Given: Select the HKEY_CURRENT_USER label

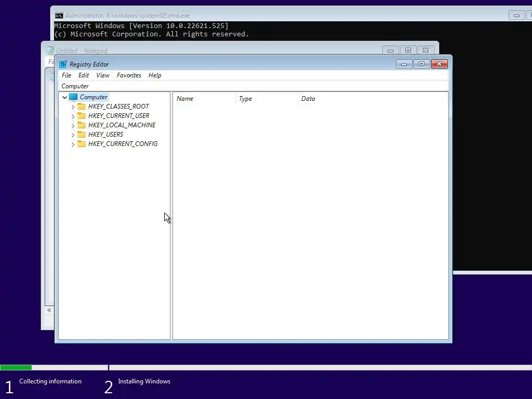Looking at the screenshot, I should click(118, 116).
